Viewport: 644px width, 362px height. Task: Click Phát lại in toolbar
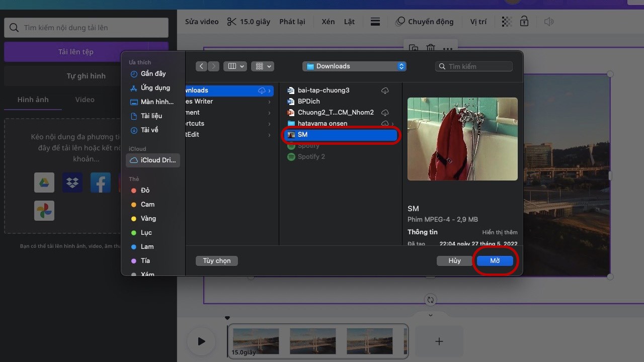pos(292,22)
